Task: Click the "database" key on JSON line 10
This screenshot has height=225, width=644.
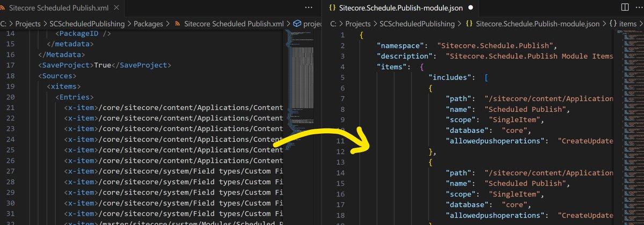Action: [469, 130]
